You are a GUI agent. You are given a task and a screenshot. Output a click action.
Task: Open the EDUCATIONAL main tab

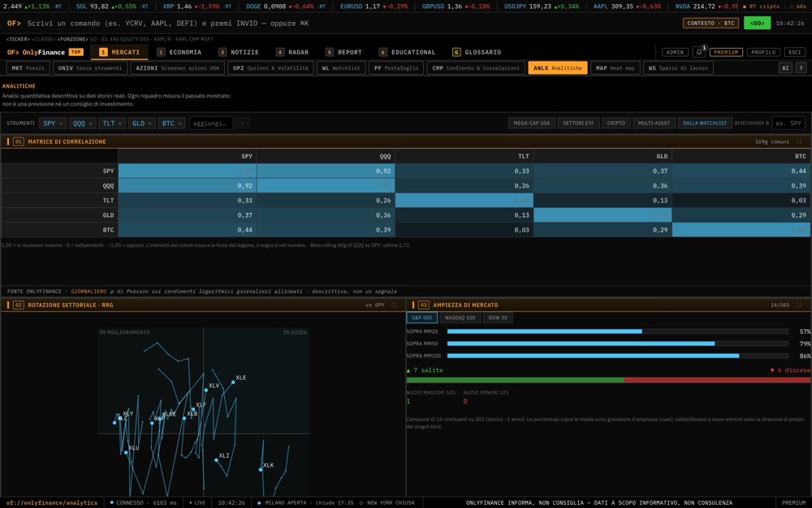[x=407, y=52]
